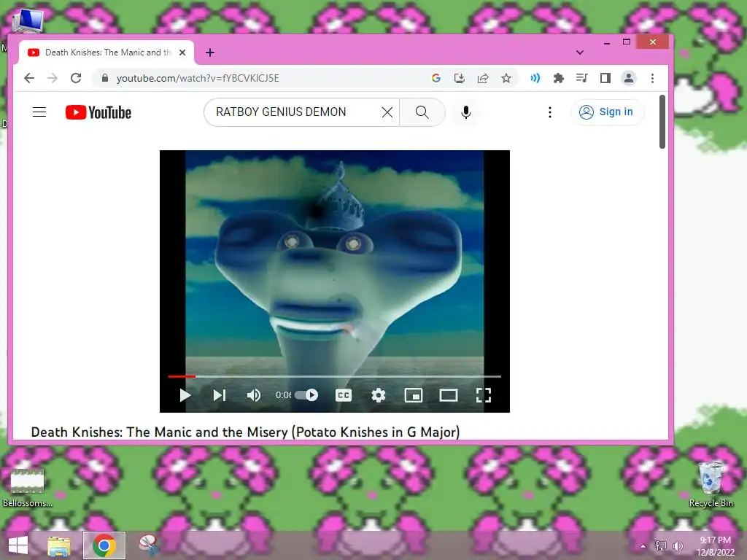The height and width of the screenshot is (560, 747).
Task: Click the browser forward arrow
Action: [53, 78]
